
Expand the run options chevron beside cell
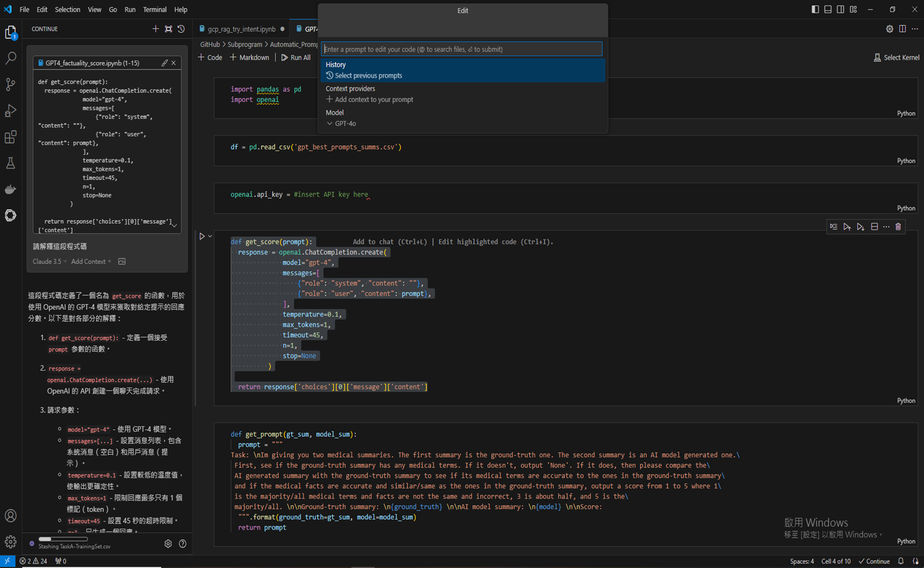click(x=210, y=236)
